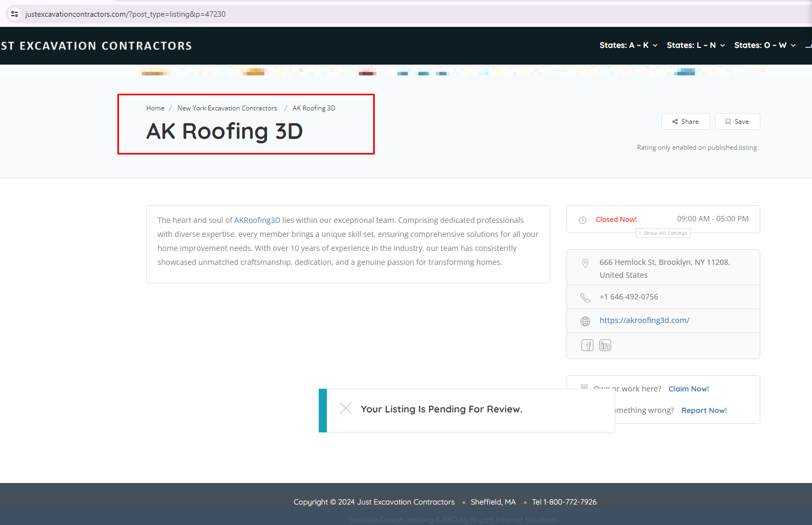Go to Home breadcrumb link
Screen dimensions: 812x525
click(x=155, y=108)
